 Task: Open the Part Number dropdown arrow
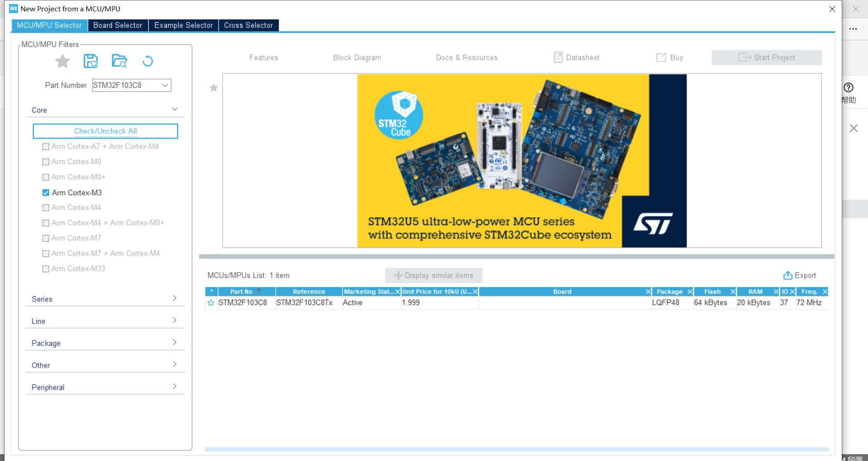click(165, 85)
